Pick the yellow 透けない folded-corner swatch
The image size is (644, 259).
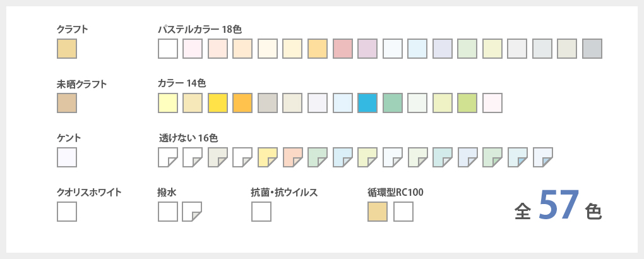[x=268, y=157]
